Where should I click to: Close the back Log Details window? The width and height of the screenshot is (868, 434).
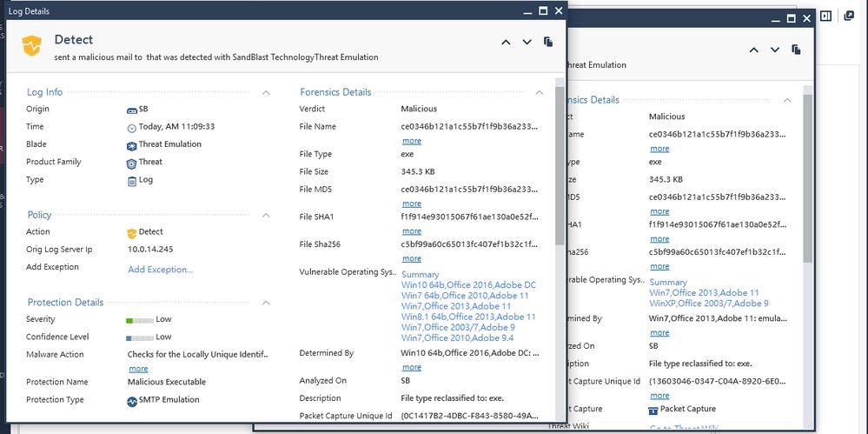[x=807, y=18]
